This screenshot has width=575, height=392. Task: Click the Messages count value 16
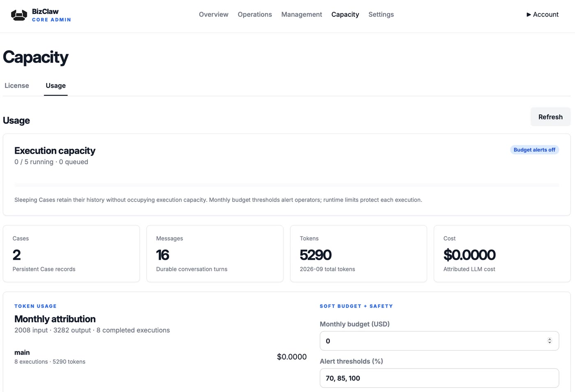[163, 255]
